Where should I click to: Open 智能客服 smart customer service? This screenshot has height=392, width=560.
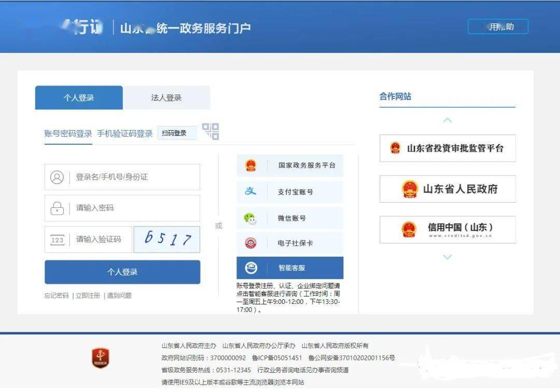pos(253,268)
